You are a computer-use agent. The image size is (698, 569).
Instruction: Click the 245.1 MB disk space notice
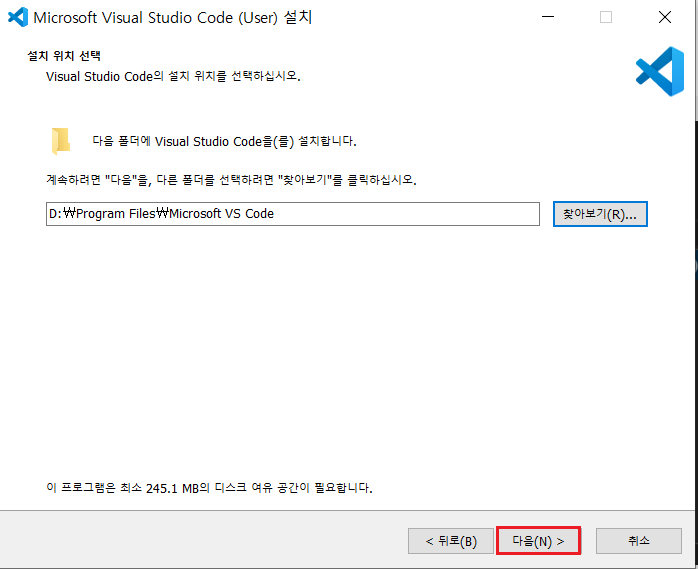point(209,488)
